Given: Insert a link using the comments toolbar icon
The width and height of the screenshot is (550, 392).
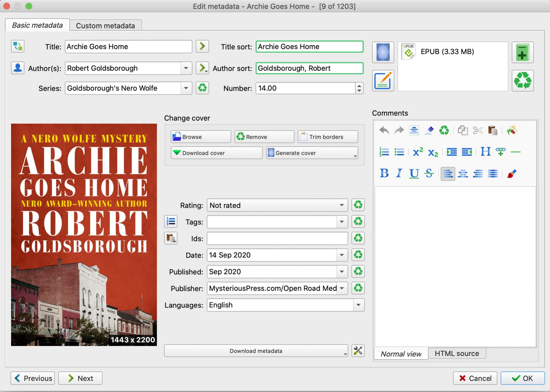Looking at the screenshot, I should [x=500, y=152].
